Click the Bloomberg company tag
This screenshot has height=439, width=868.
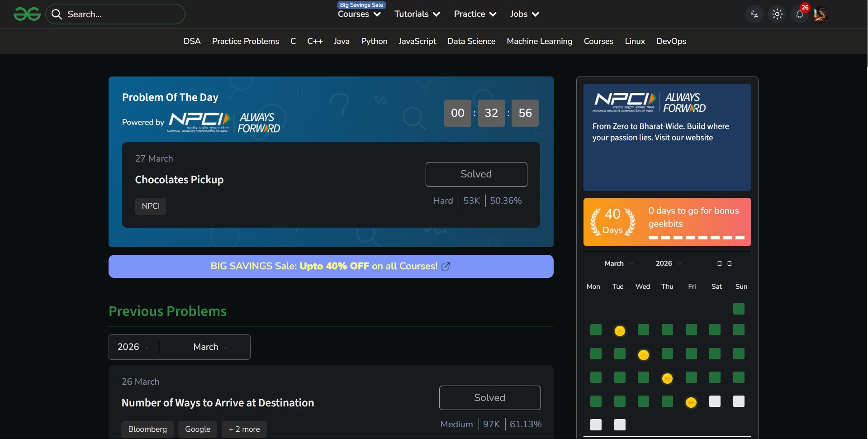[x=147, y=429]
